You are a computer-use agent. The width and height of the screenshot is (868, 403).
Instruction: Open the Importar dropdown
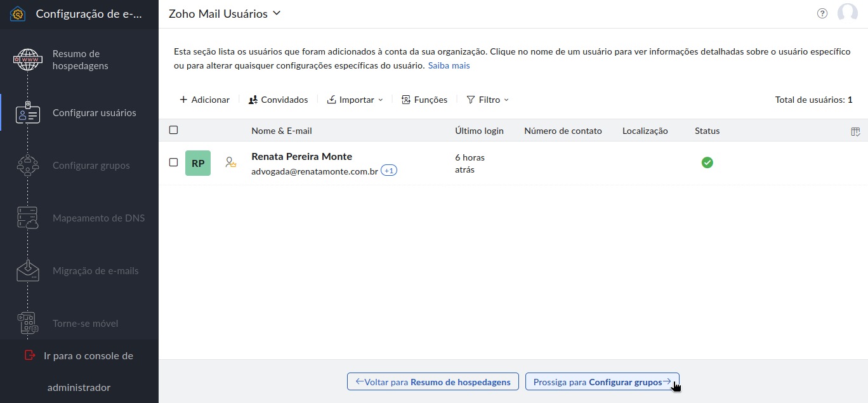tap(355, 100)
